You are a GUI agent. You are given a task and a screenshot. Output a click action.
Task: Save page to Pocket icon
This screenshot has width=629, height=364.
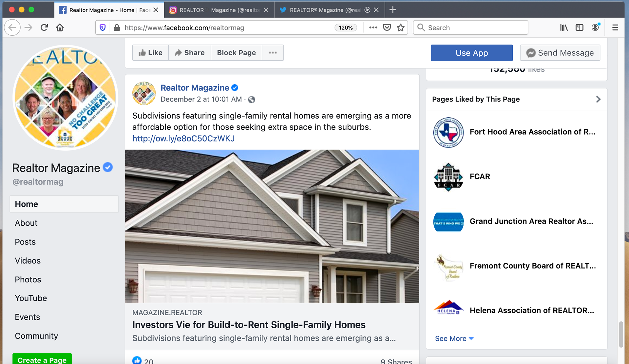click(387, 28)
